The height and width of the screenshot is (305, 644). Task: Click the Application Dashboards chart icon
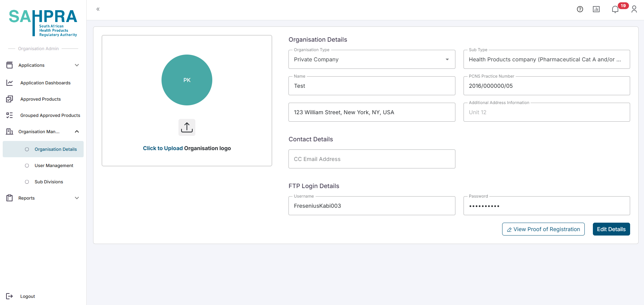[x=9, y=83]
